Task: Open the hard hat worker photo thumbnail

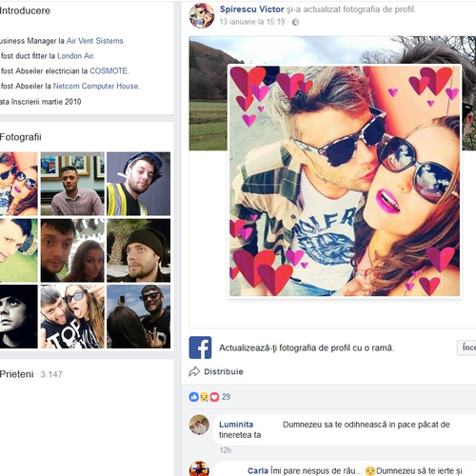Action: point(138,184)
